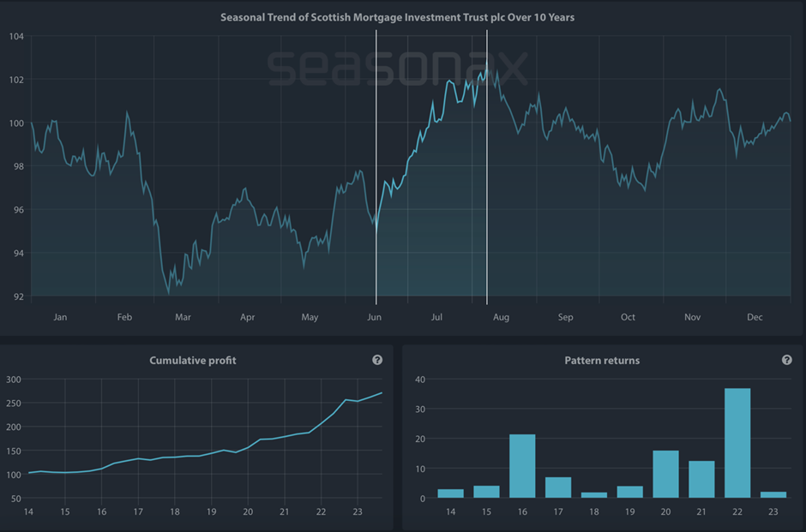This screenshot has width=806, height=532.
Task: Select the tallest 2022 bar in Pattern returns
Action: click(x=737, y=443)
